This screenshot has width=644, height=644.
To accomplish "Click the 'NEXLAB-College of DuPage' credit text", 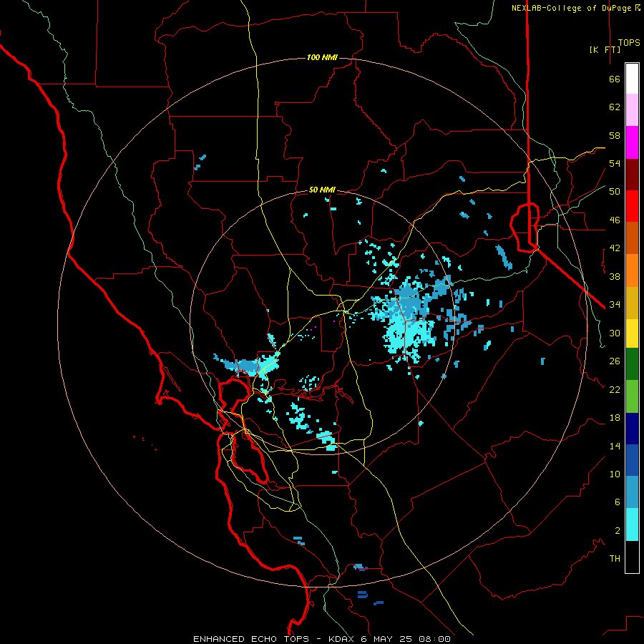I will click(x=571, y=8).
